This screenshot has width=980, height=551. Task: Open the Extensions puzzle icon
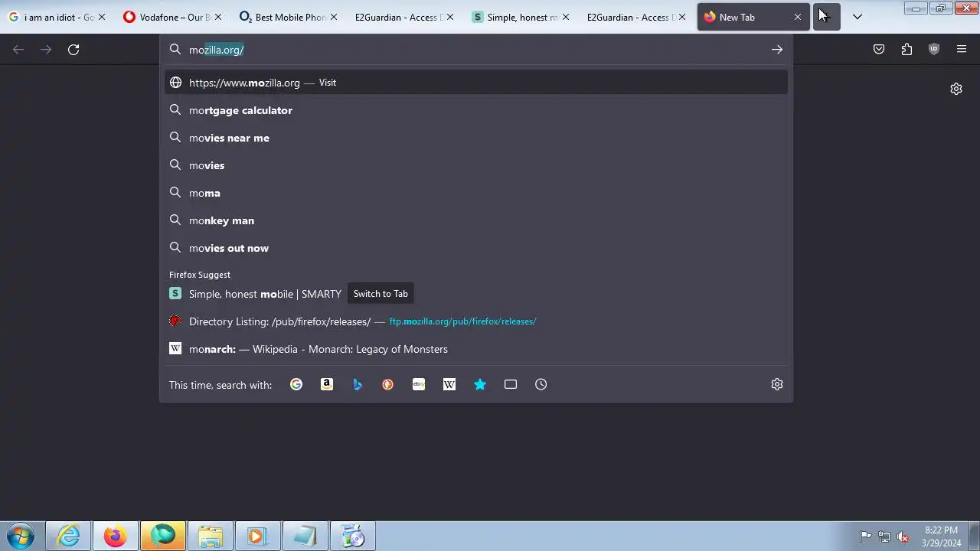pos(906,50)
